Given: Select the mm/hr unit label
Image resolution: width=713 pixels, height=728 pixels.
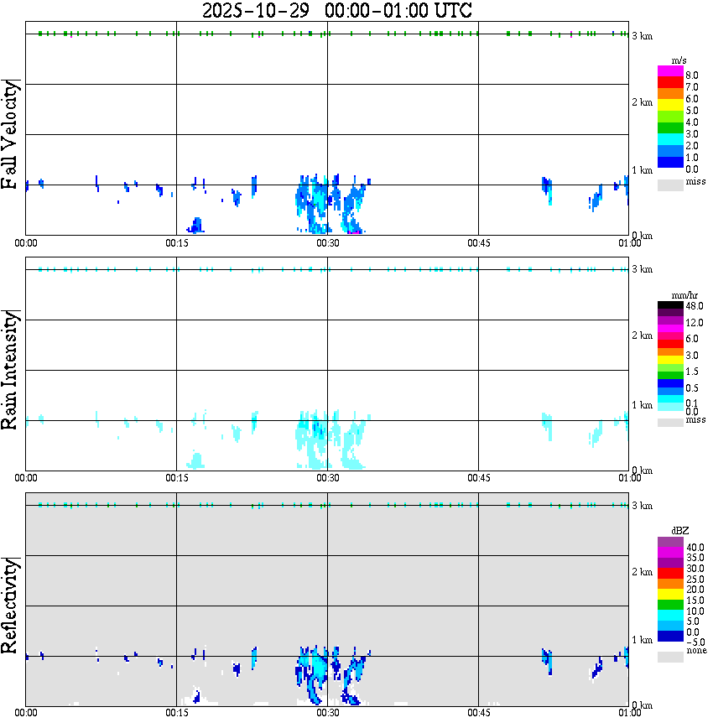Looking at the screenshot, I should click(684, 295).
